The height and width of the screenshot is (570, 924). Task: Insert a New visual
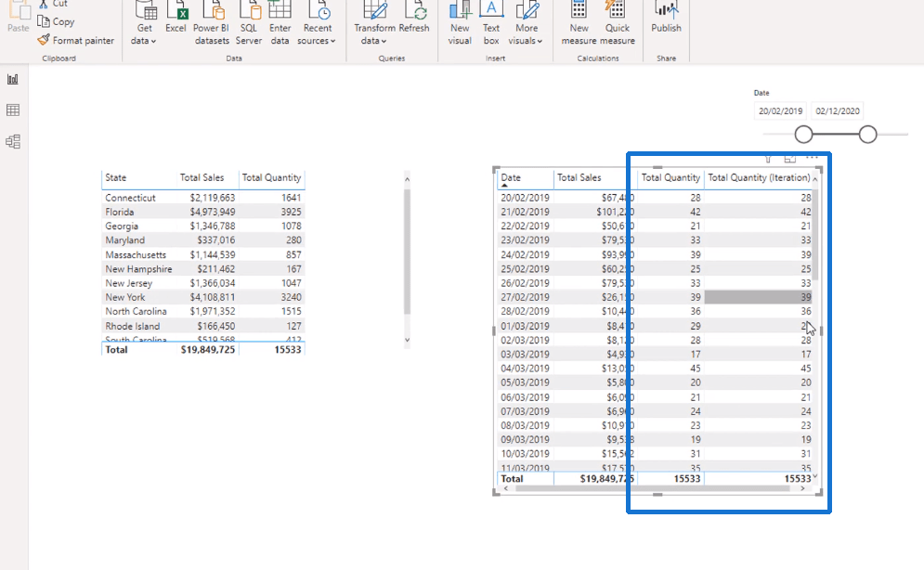pos(460,23)
